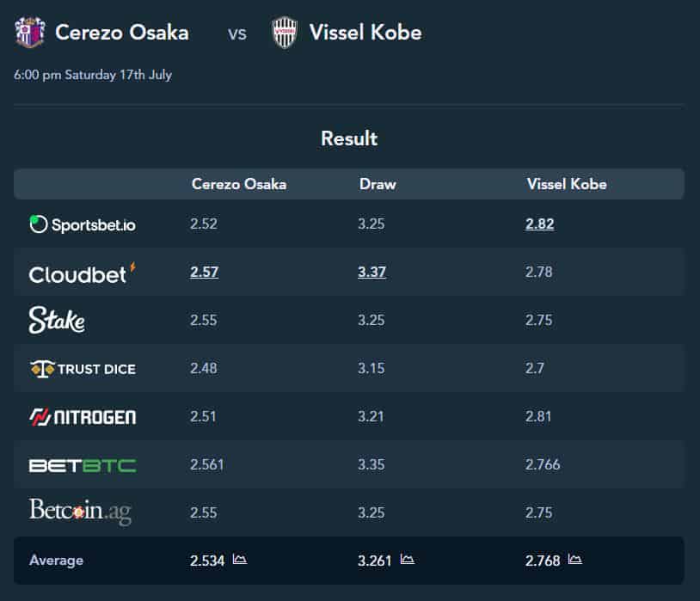Open the BetBTC bookmaker logo

83,465
